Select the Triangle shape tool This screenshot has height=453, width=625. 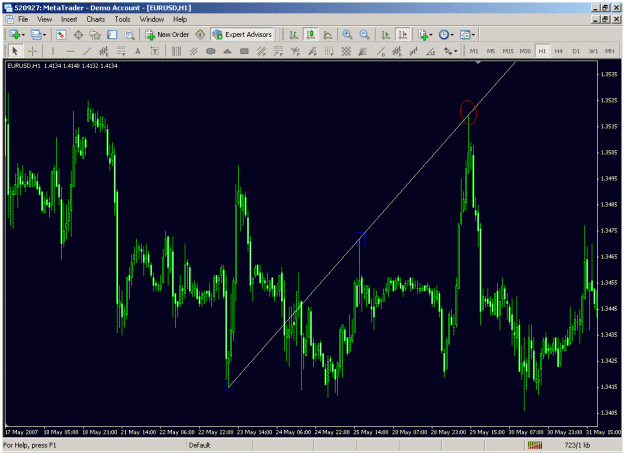click(227, 51)
